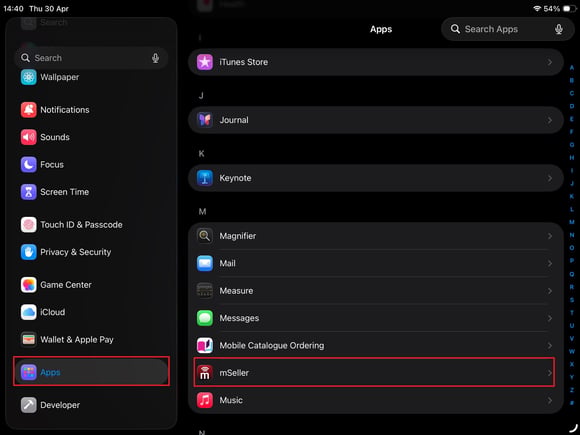Go to Screen Time settings
The image size is (580, 435).
(x=91, y=192)
